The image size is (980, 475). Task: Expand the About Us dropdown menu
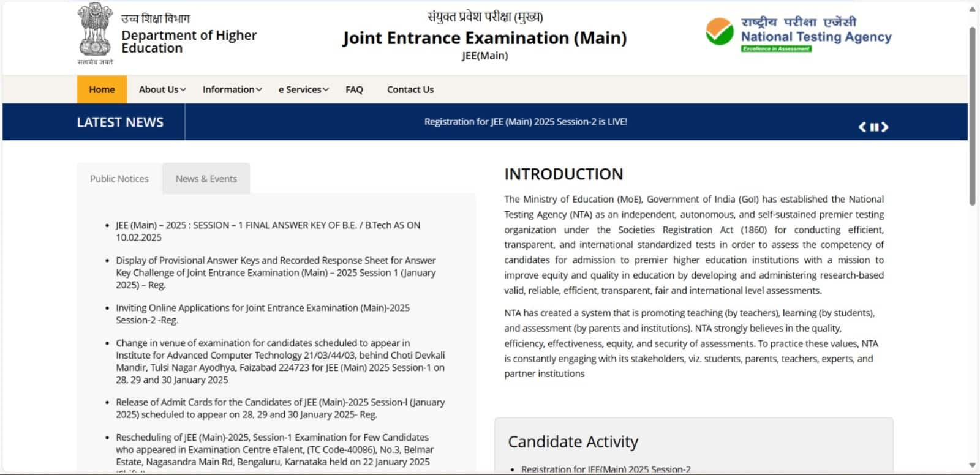tap(162, 89)
